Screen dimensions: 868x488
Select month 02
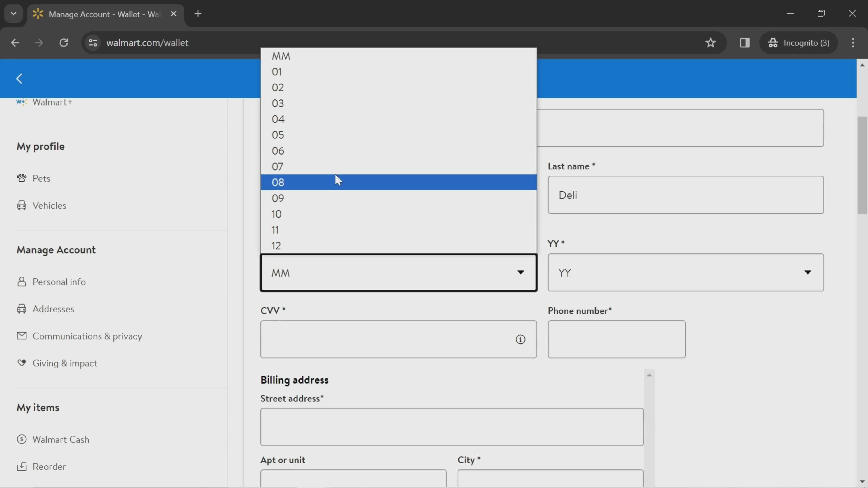[399, 88]
